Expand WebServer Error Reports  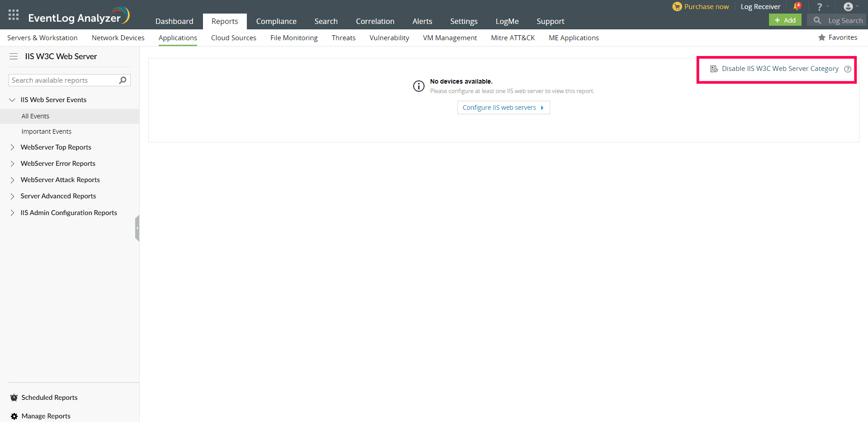point(12,164)
